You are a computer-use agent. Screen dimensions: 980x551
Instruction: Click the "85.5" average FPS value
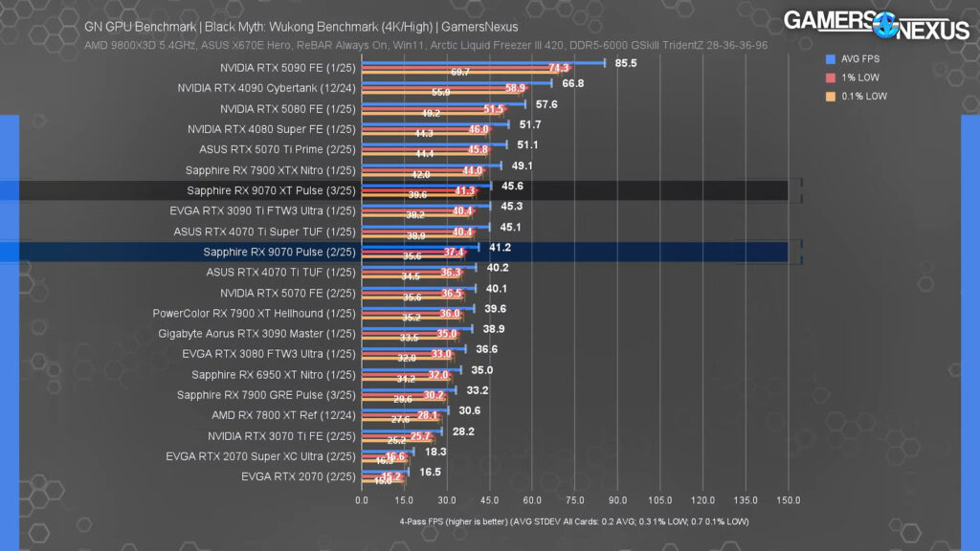(626, 63)
